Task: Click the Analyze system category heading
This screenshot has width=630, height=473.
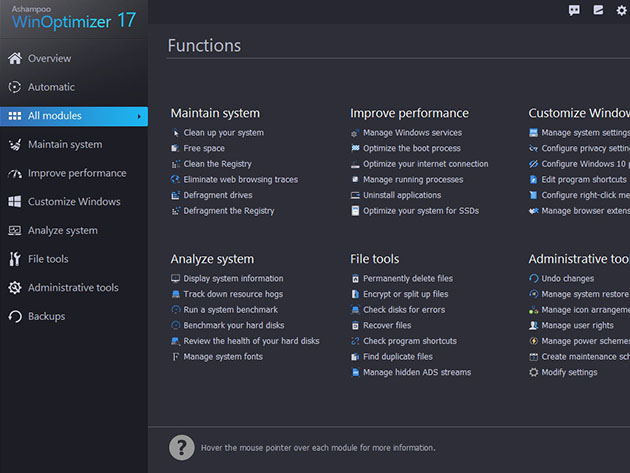Action: (x=212, y=259)
